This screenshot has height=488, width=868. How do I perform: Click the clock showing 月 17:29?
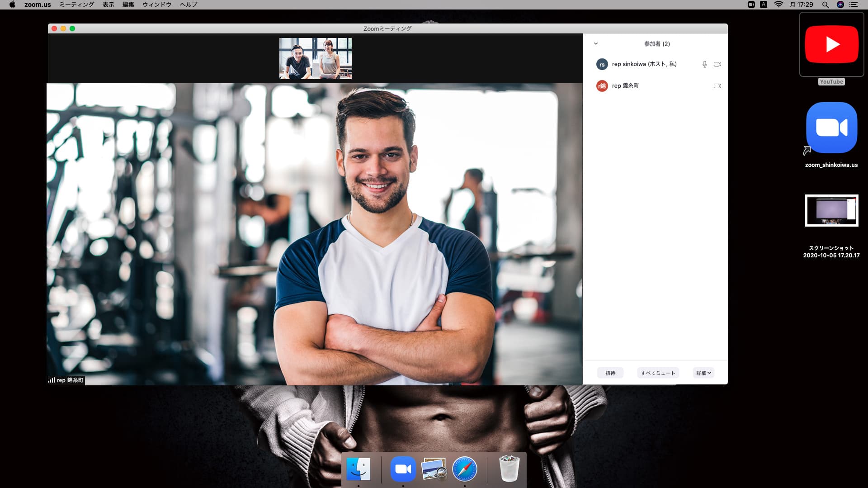pyautogui.click(x=802, y=5)
